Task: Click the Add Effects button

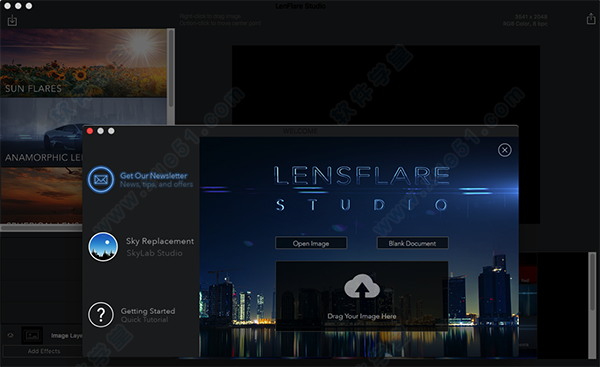Action: tap(44, 351)
